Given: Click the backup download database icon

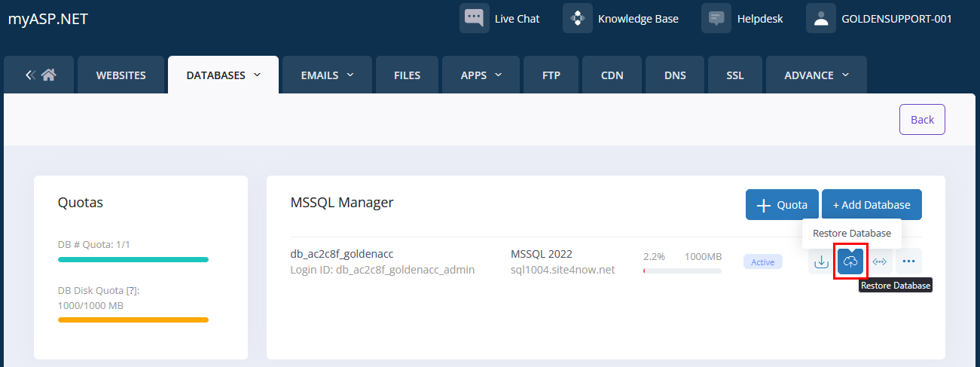Looking at the screenshot, I should tap(821, 261).
